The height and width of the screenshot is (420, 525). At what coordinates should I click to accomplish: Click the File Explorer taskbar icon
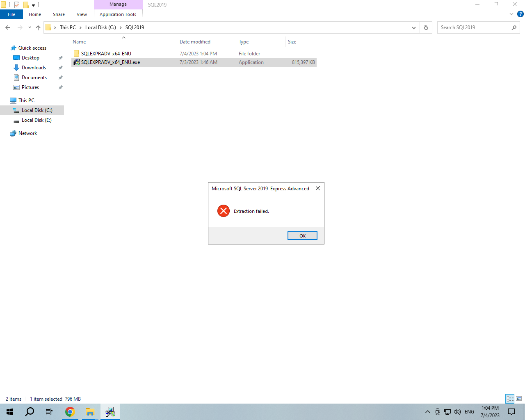tap(90, 412)
